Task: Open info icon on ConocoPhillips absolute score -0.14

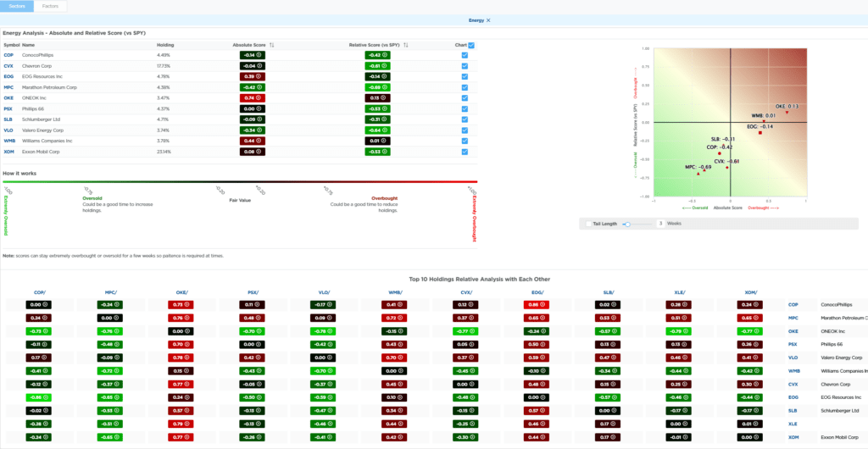Action: (259, 55)
